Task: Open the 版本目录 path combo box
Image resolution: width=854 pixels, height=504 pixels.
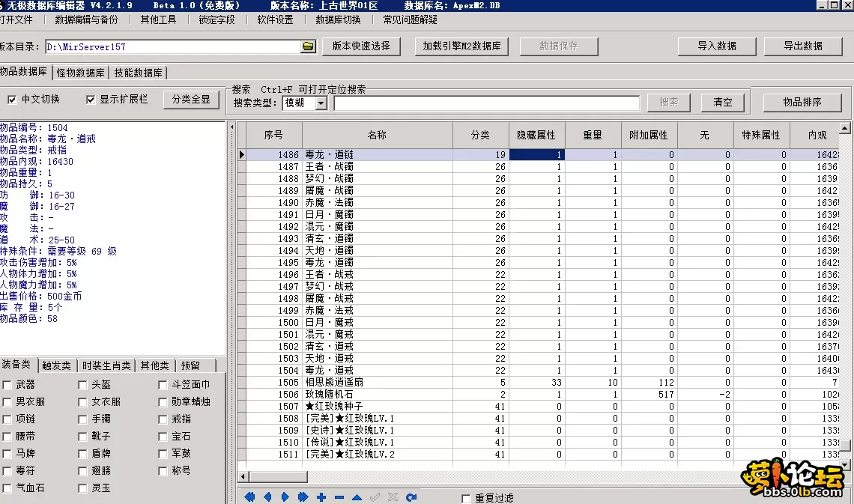Action: 172,47
